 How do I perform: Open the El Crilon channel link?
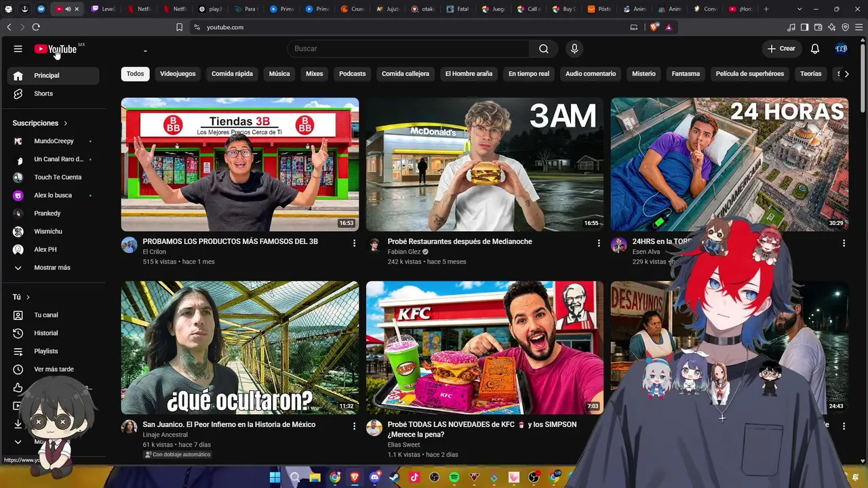coord(154,251)
